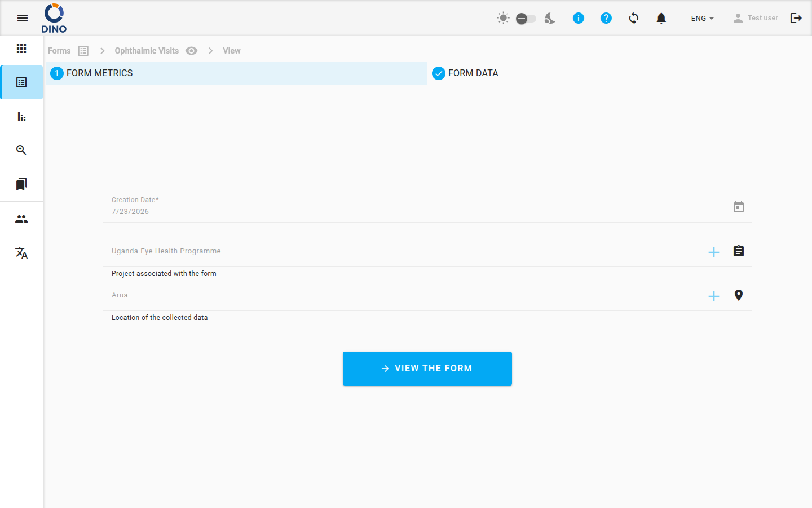Open the help question mark icon

click(606, 18)
